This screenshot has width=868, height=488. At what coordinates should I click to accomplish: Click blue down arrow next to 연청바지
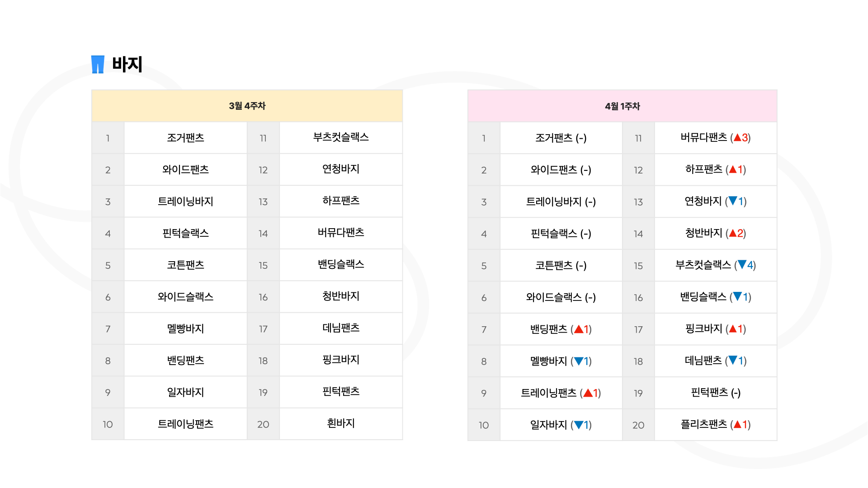pos(733,201)
